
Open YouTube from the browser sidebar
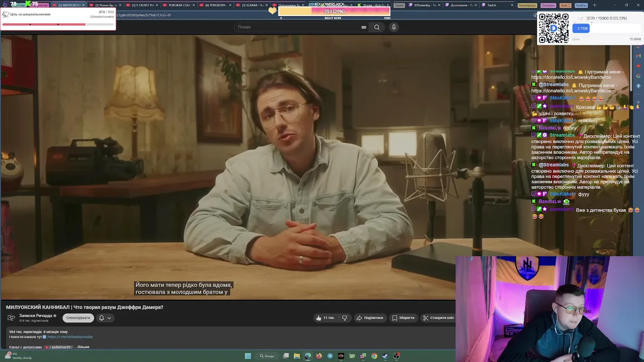[x=638, y=67]
